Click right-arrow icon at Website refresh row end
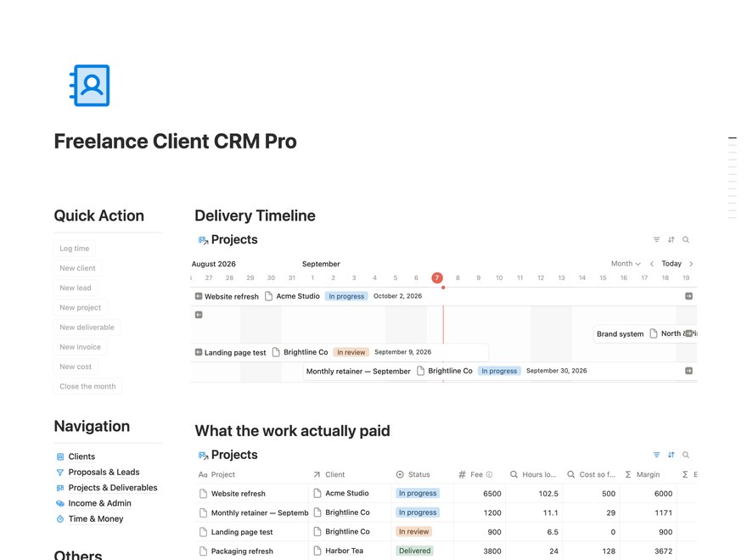This screenshot has width=747, height=560. (x=689, y=296)
